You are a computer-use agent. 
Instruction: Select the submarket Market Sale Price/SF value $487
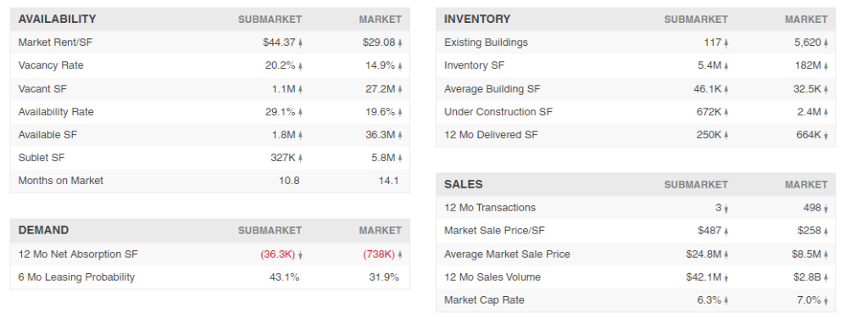click(x=710, y=231)
